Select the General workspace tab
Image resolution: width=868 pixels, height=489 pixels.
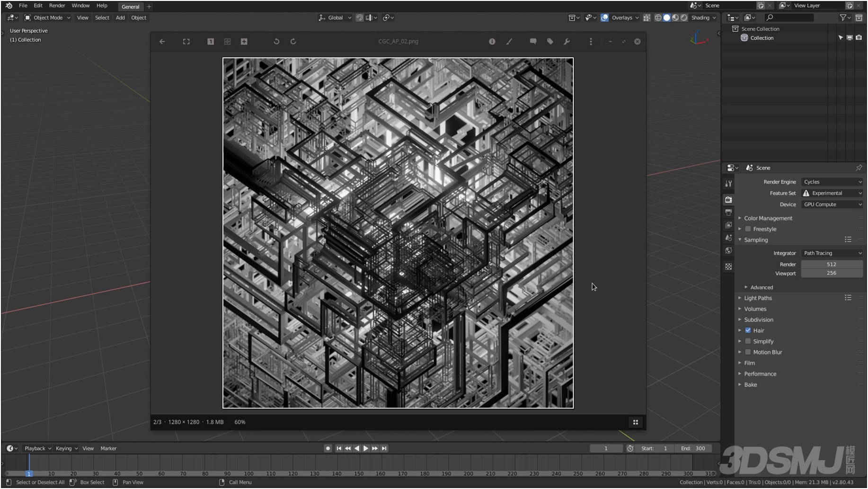[x=130, y=7]
